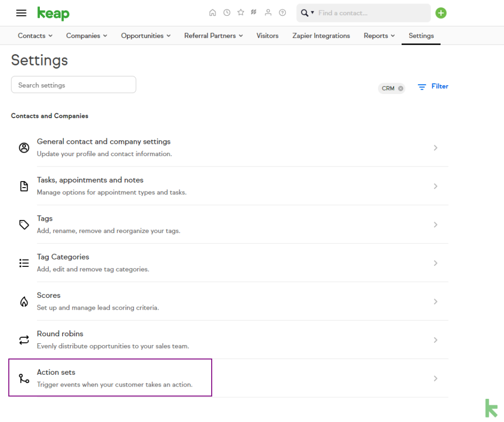Image resolution: width=504 pixels, height=422 pixels.
Task: Click the general contact person icon
Action: coord(24,148)
